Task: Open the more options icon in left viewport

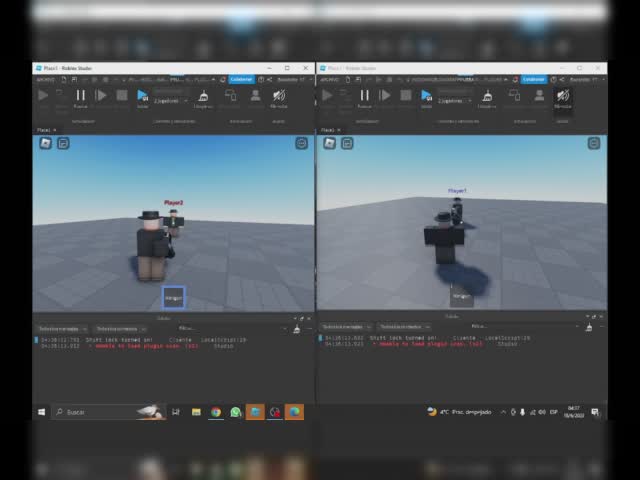Action: (302, 143)
